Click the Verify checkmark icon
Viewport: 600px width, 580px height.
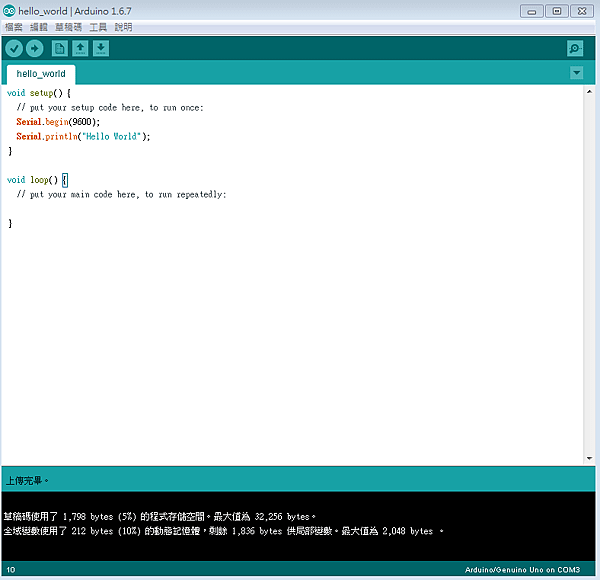[14, 49]
